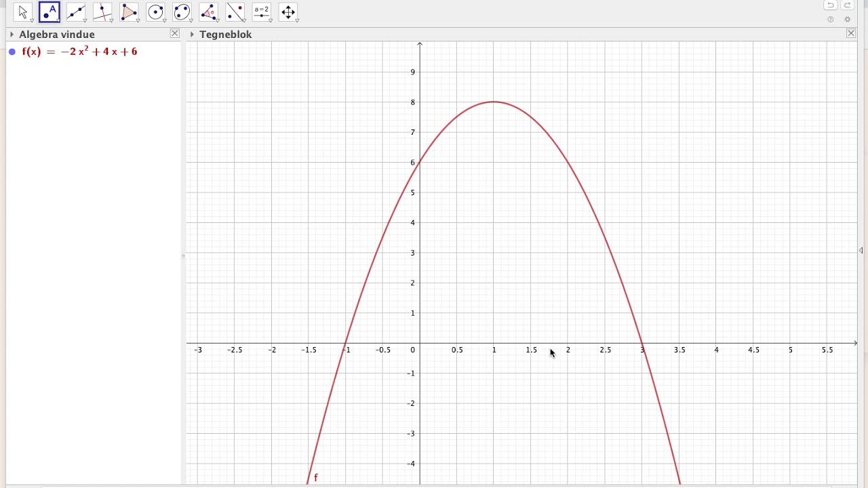Click y-axis label 9
The width and height of the screenshot is (868, 488).
click(413, 73)
